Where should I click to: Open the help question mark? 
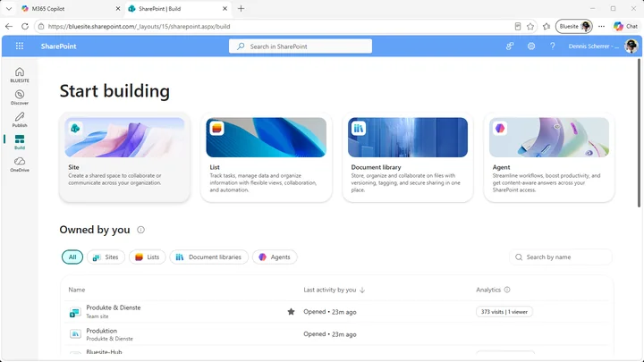coord(553,46)
